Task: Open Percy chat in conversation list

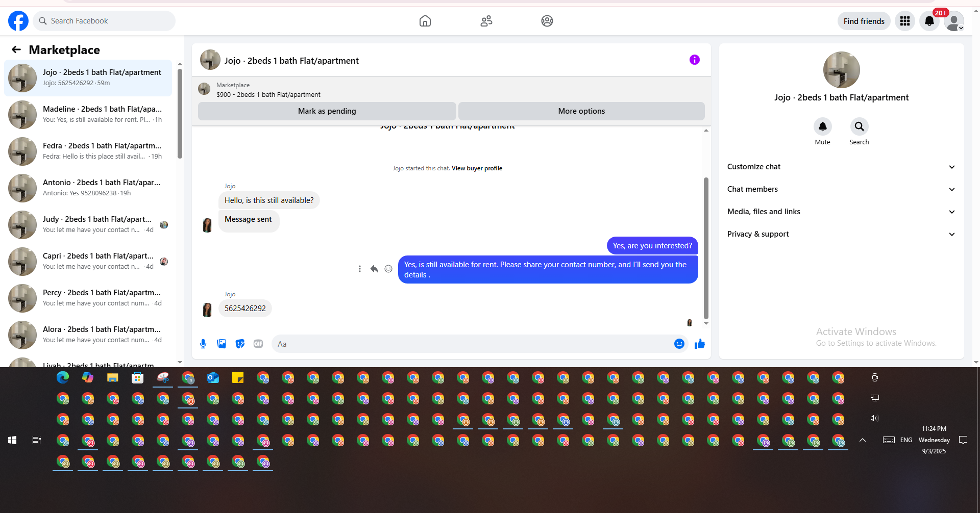Action: coord(88,298)
